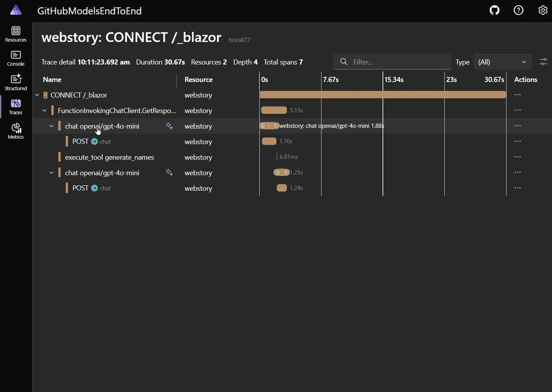This screenshot has height=392, width=552.
Task: Collapse the CONNECT /_blazor span
Action: (x=37, y=95)
